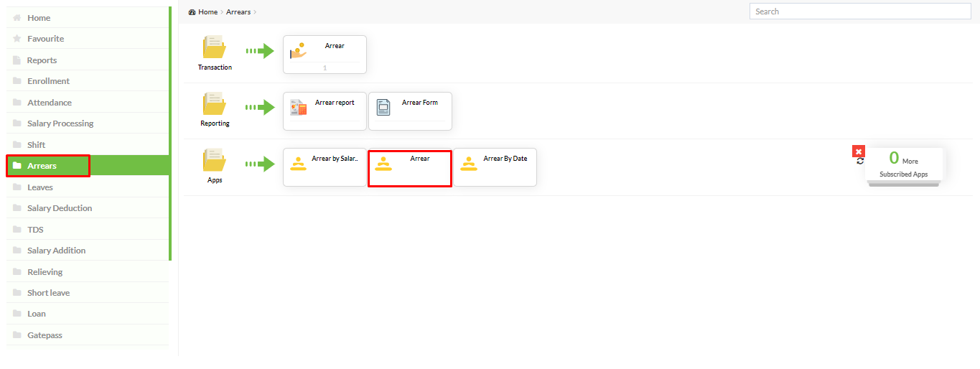Open the Arrear report card
The height and width of the screenshot is (369, 980).
coord(325,111)
